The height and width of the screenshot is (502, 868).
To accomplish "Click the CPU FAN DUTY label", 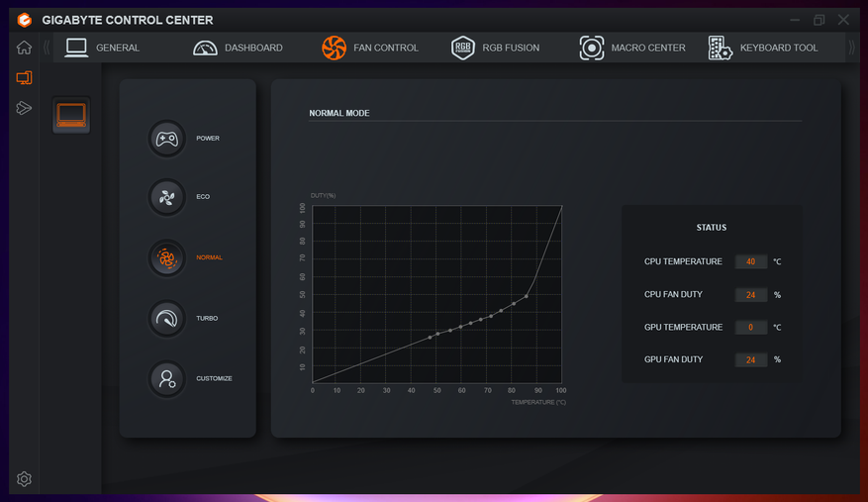I will 673,294.
